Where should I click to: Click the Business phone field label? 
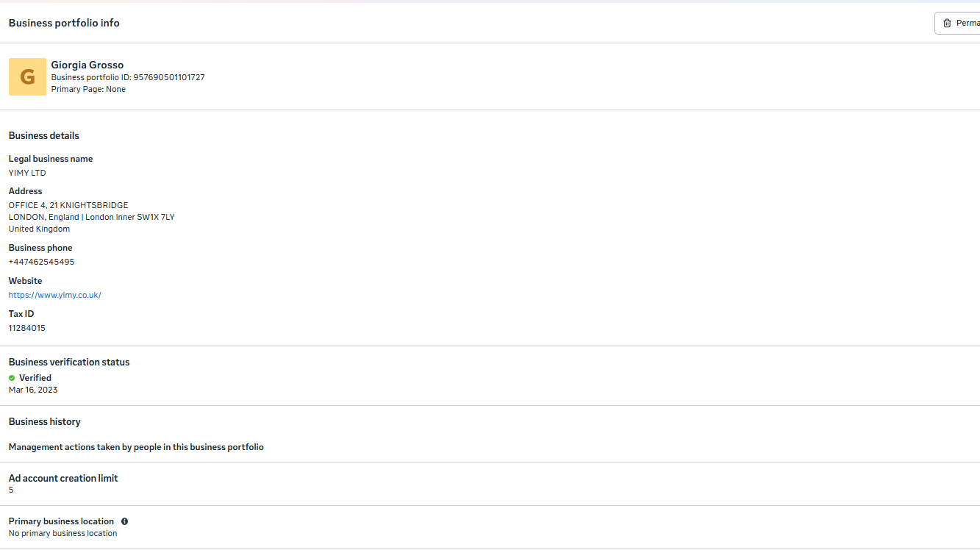click(40, 248)
